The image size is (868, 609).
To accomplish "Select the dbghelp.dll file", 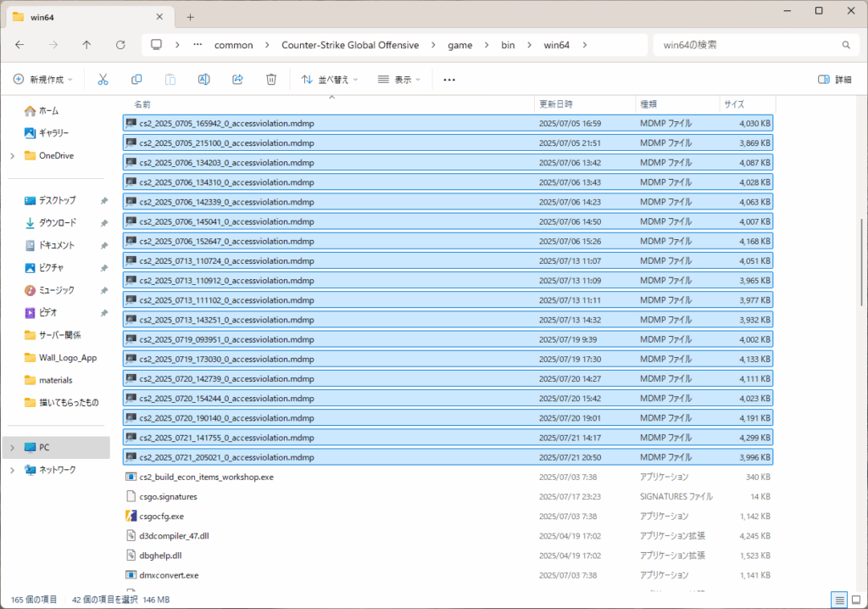I will (448, 556).
